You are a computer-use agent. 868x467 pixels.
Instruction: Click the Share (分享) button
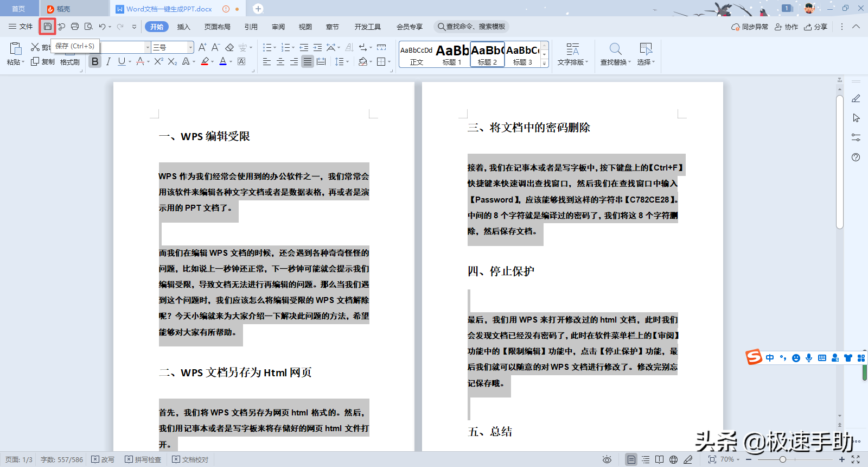tap(816, 27)
